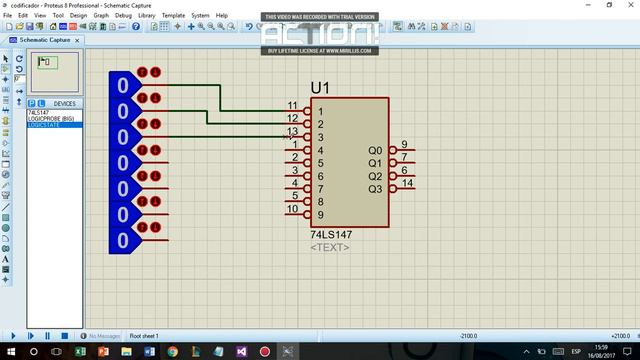Open the File menu
Viewport: 640px width, 360px height.
pos(7,16)
